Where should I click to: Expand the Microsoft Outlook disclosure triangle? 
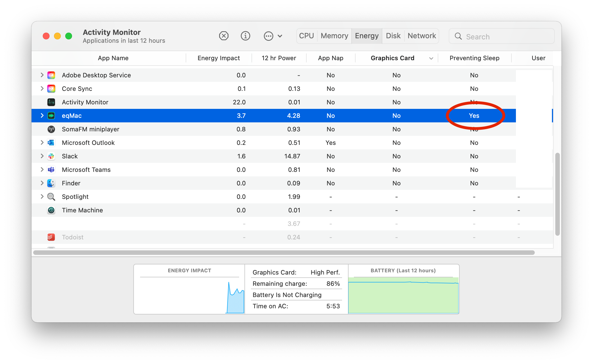(42, 143)
